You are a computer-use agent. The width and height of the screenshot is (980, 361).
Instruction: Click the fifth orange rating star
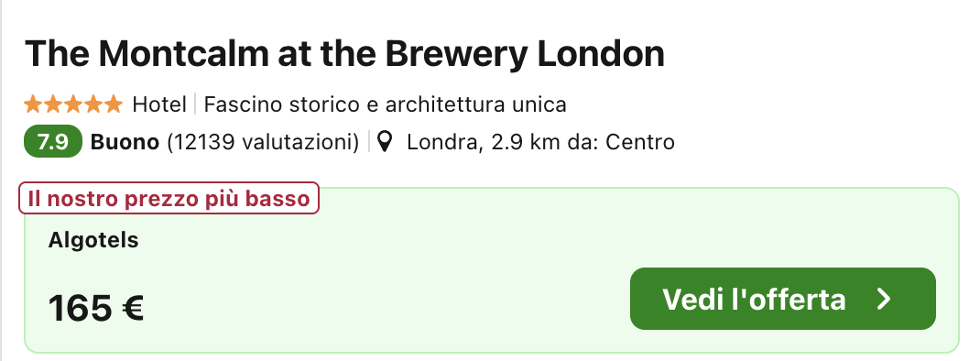[114, 104]
